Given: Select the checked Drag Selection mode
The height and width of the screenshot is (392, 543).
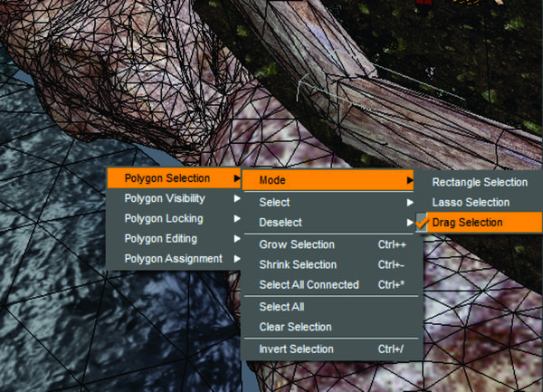Looking at the screenshot, I should coord(480,223).
